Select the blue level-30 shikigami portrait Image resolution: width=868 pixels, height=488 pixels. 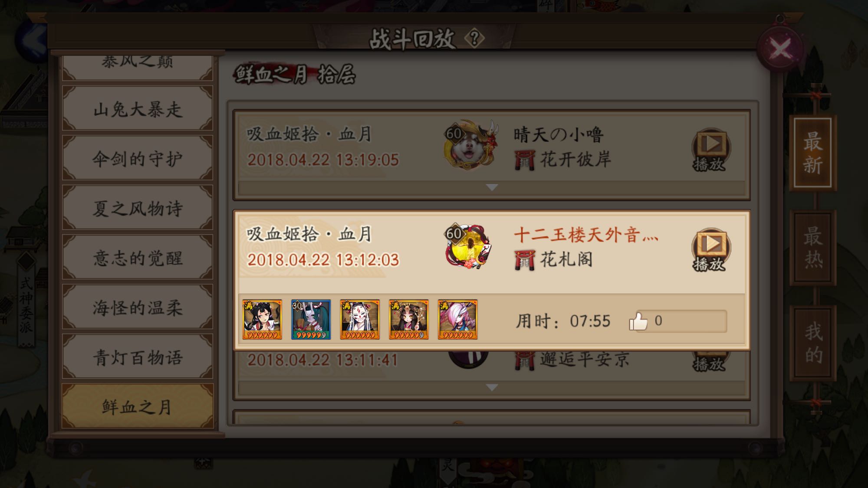[311, 319]
